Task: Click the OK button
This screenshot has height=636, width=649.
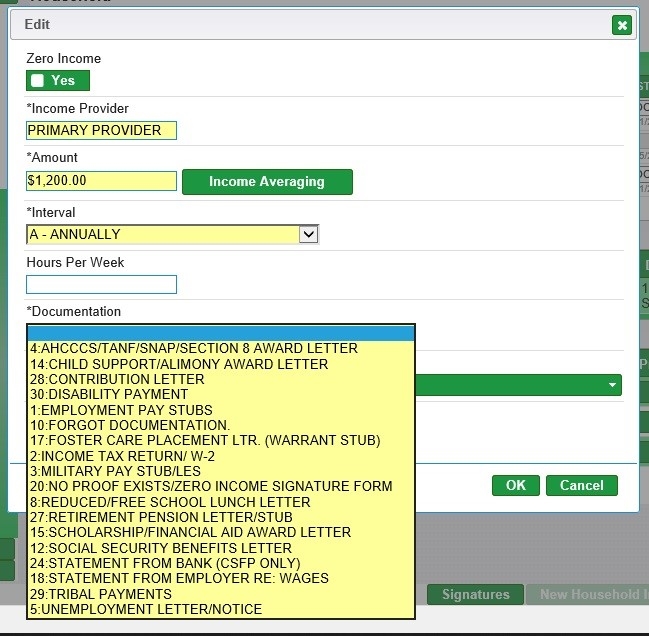Action: tap(515, 485)
